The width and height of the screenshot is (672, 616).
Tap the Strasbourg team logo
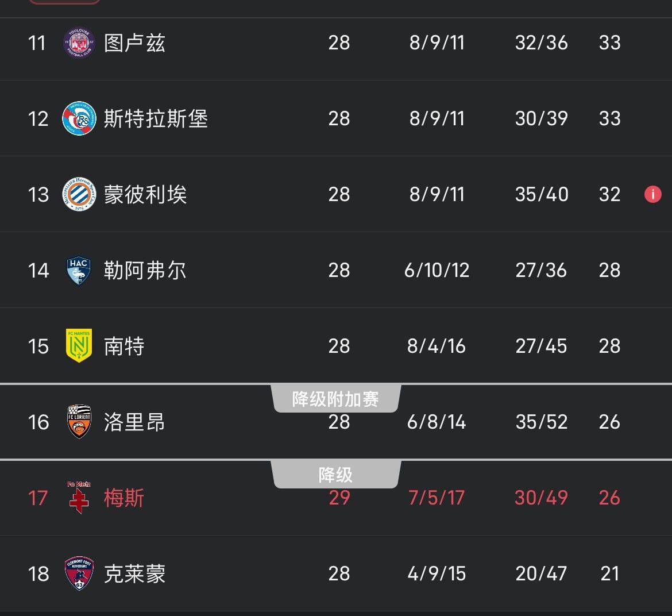point(79,118)
